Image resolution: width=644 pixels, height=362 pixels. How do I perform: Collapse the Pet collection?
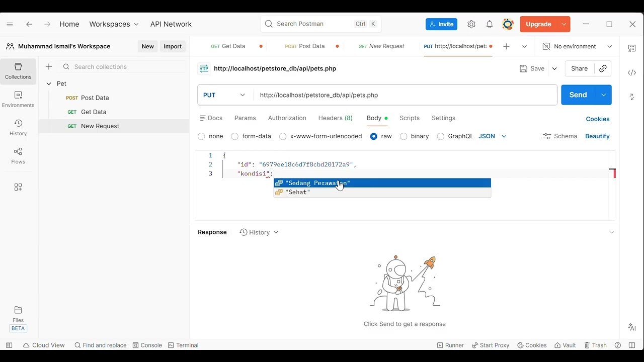pyautogui.click(x=49, y=84)
